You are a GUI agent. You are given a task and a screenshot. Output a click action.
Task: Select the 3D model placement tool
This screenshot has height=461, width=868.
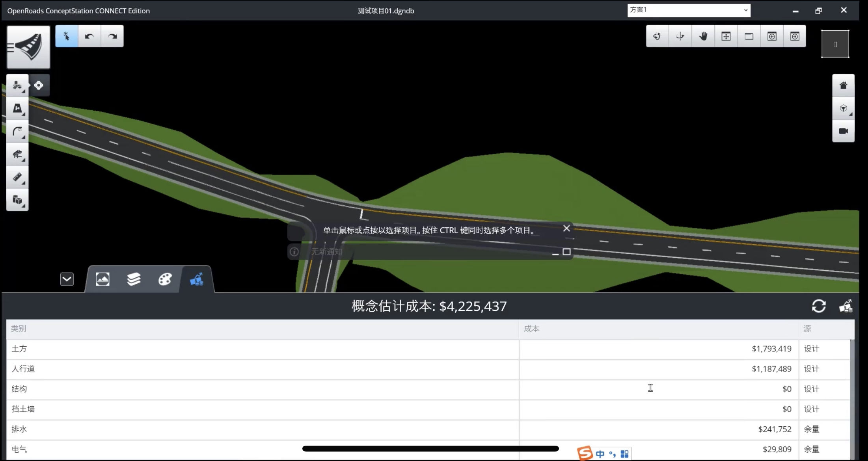[x=17, y=200]
